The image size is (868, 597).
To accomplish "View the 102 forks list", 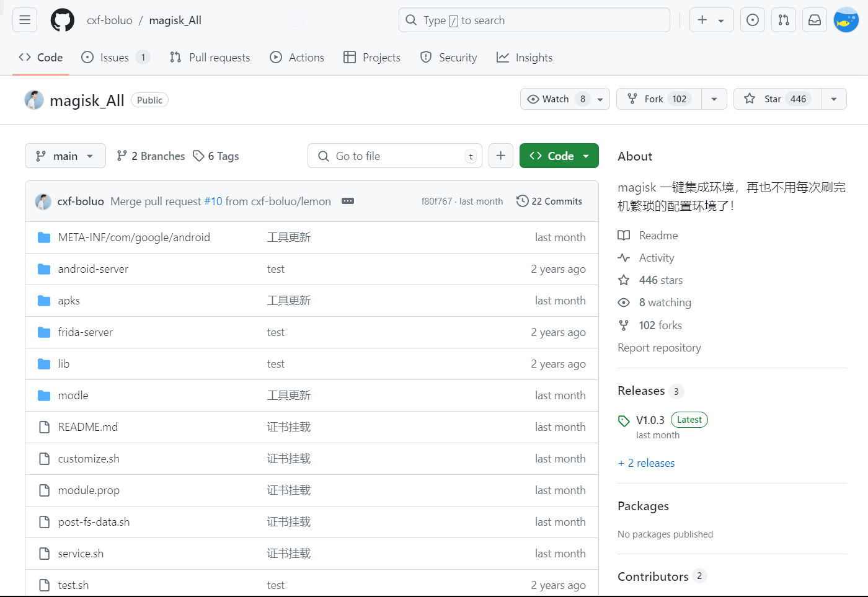I will [650, 325].
